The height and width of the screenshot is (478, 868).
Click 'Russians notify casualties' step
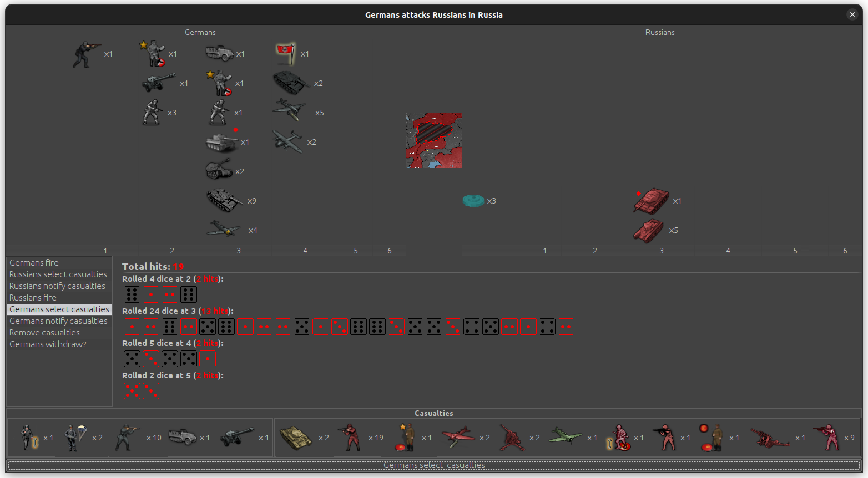[x=59, y=286]
